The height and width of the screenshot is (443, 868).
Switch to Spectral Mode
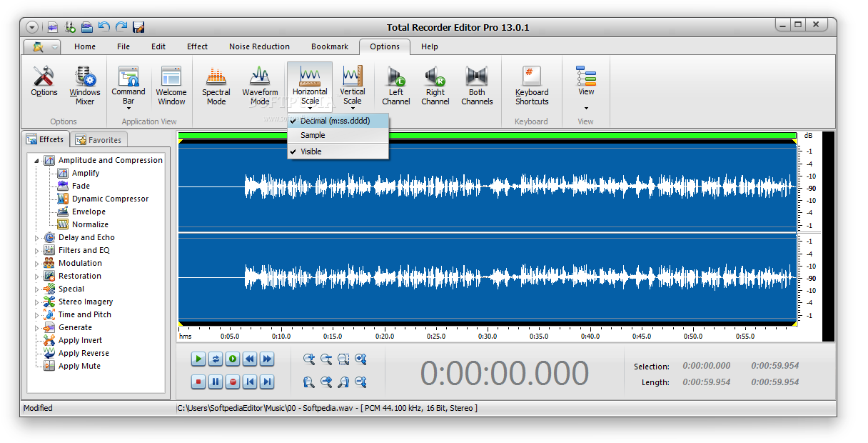[x=216, y=85]
